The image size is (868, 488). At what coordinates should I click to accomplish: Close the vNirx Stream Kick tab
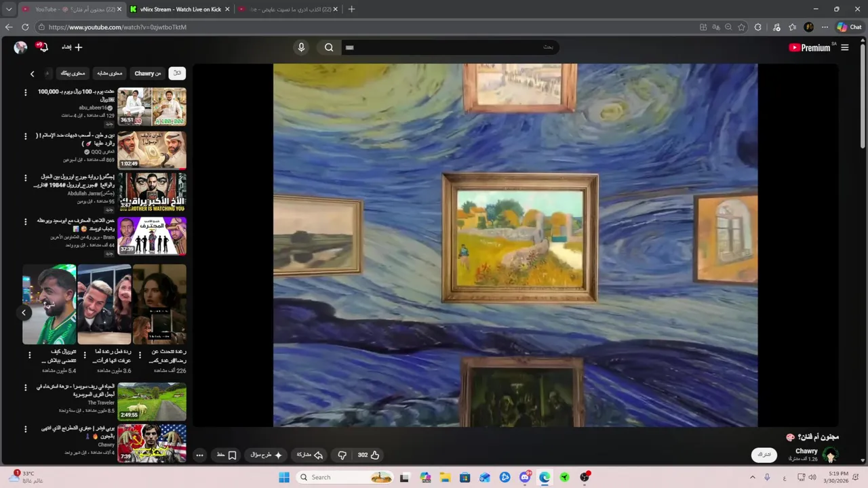coord(227,9)
